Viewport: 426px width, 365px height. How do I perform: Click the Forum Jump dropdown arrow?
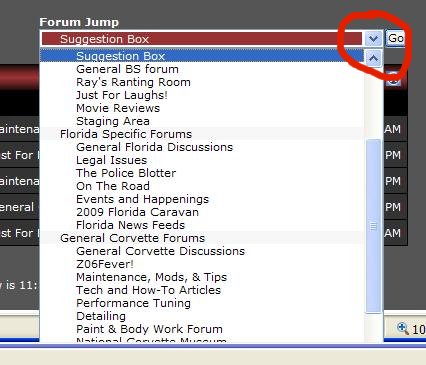[373, 39]
